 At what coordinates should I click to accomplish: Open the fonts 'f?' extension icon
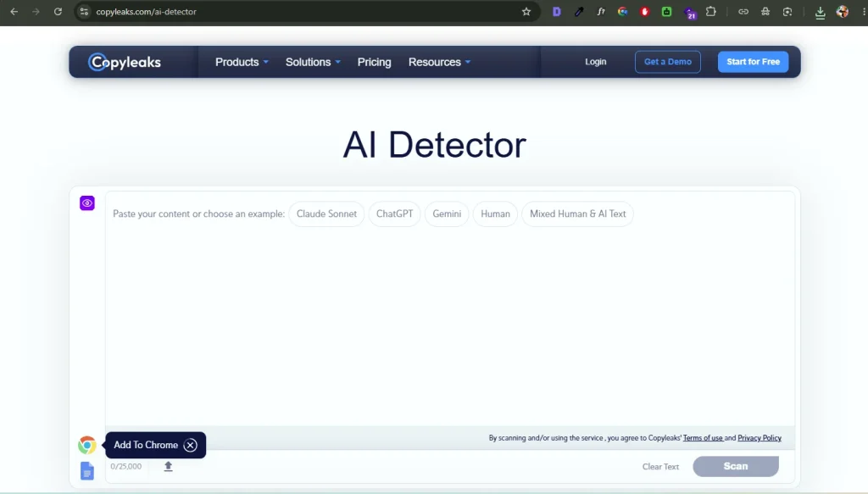(x=601, y=11)
